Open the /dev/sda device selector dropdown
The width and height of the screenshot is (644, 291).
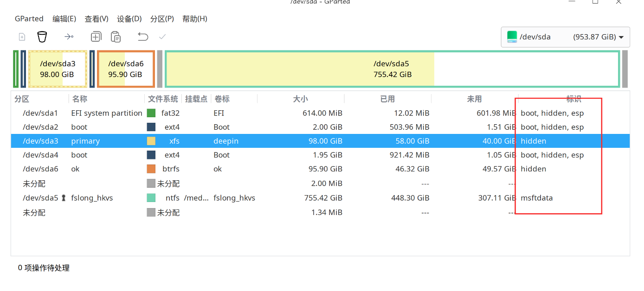click(565, 37)
